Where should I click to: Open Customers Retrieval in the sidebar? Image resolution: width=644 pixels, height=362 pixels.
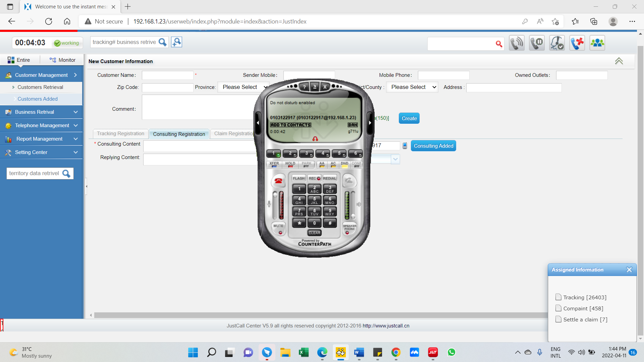coord(40,87)
